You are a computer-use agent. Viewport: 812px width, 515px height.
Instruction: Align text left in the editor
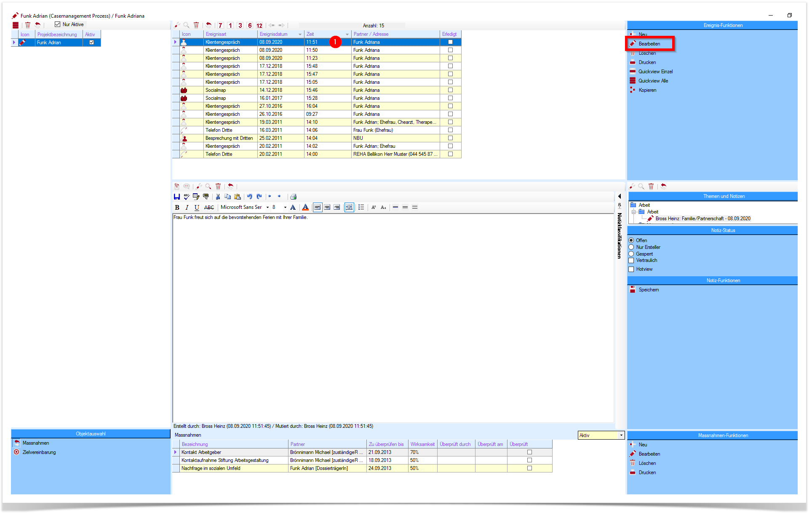(x=318, y=208)
